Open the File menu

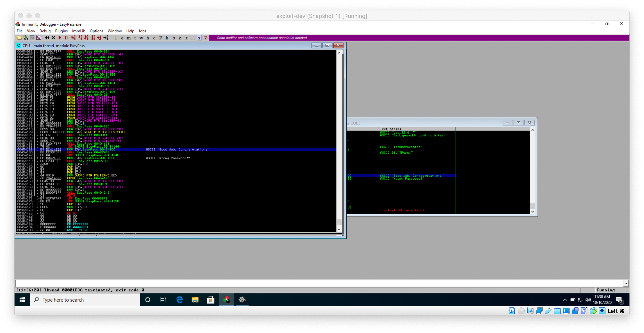(x=19, y=31)
